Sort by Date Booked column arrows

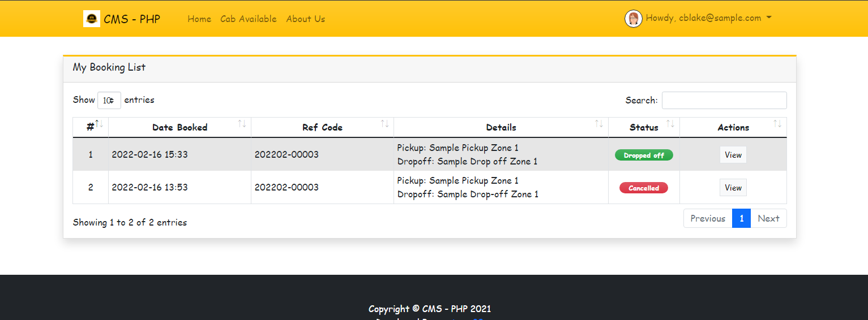click(242, 124)
